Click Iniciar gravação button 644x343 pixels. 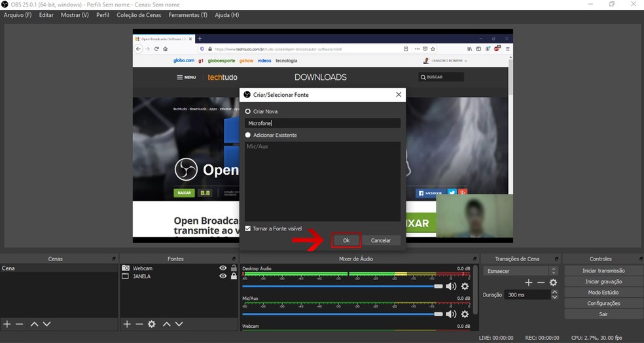(x=603, y=281)
